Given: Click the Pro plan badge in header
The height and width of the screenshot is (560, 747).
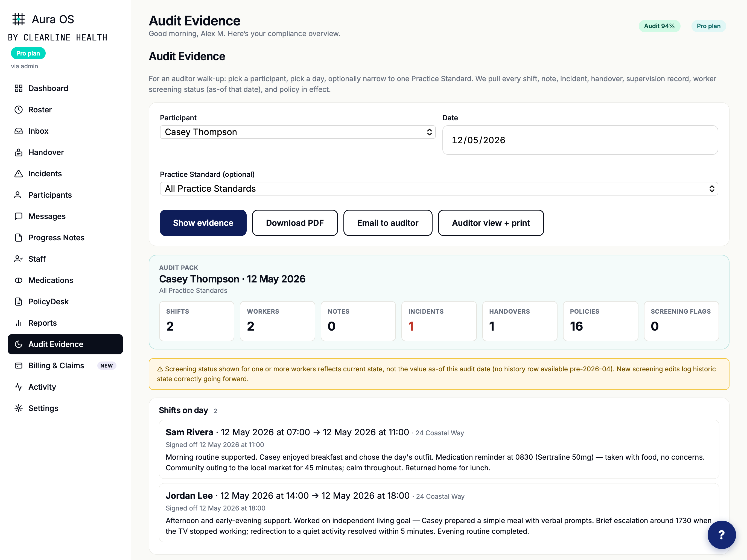Looking at the screenshot, I should [708, 26].
